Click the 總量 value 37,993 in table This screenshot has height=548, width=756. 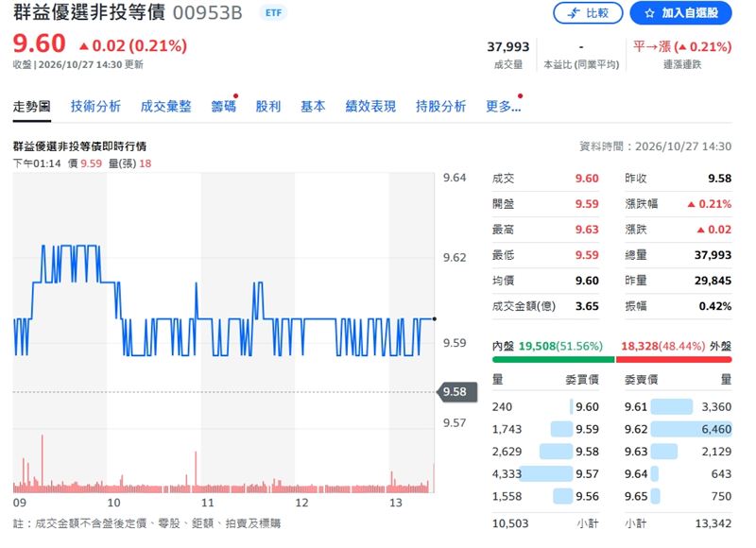click(713, 255)
